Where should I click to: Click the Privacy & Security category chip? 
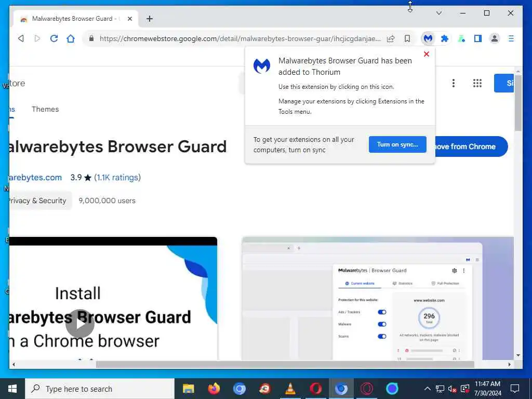coord(40,201)
